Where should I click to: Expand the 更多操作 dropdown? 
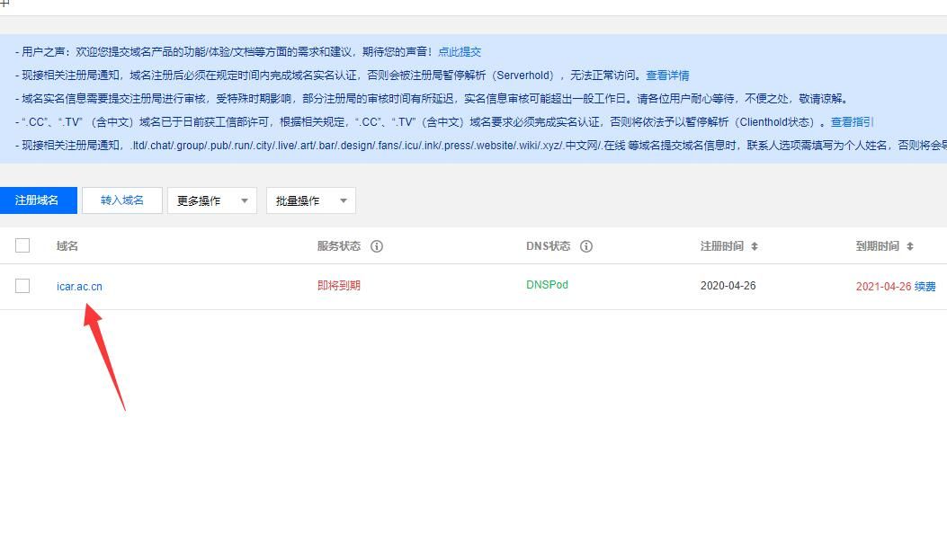coord(211,200)
